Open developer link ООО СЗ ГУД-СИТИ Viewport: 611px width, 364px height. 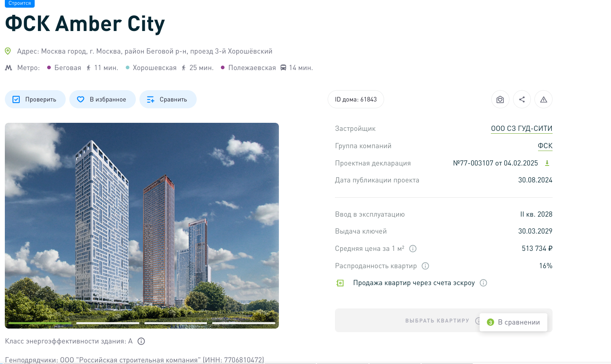522,128
